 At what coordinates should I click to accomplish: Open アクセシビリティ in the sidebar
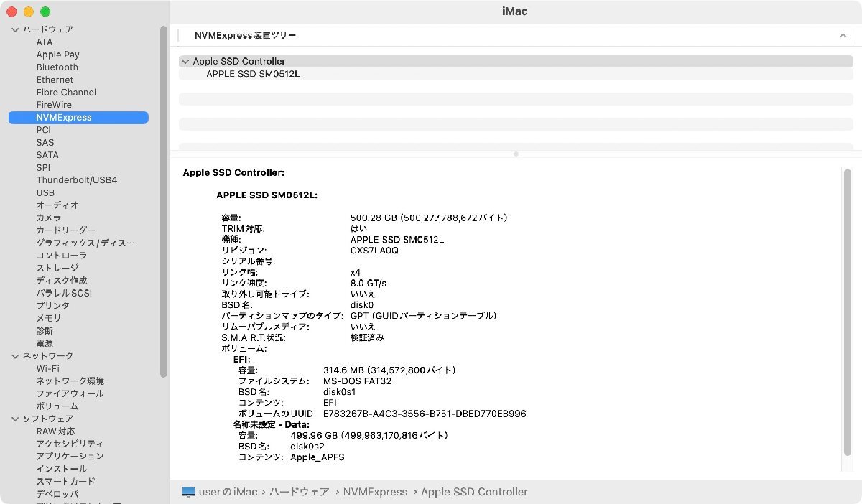[70, 444]
